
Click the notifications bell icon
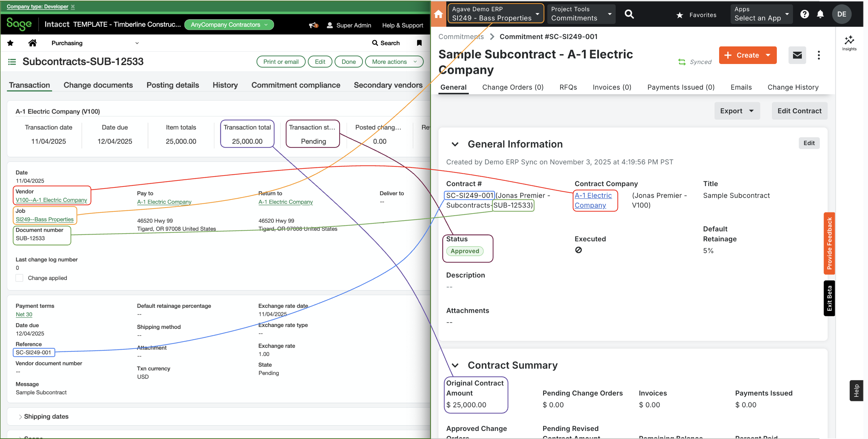coord(820,14)
